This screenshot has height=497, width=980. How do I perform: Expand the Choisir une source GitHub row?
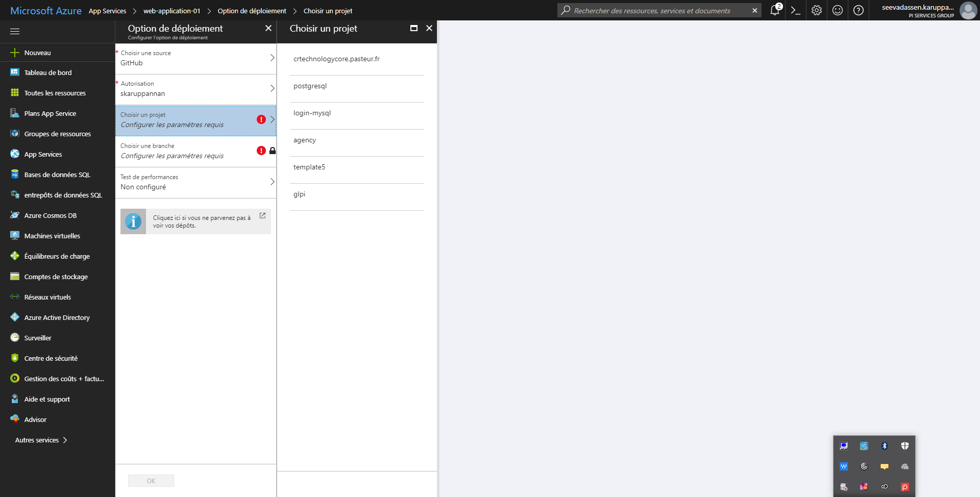[x=195, y=58]
